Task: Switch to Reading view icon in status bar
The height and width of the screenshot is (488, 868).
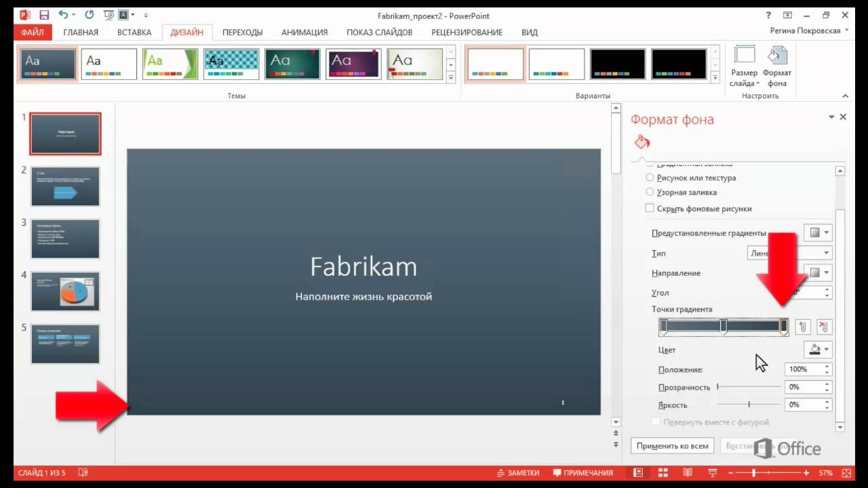Action: 687,472
